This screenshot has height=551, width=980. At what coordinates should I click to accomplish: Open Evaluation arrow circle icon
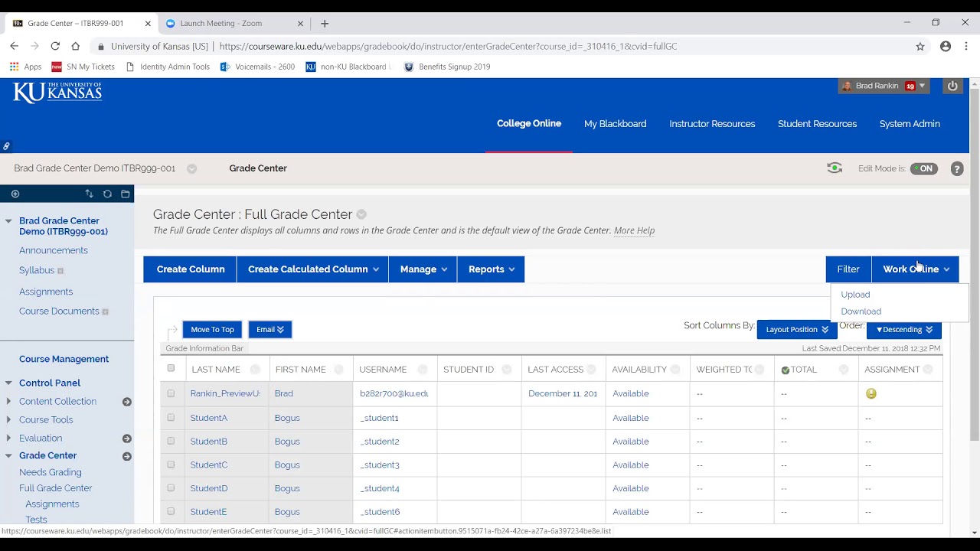(x=127, y=439)
